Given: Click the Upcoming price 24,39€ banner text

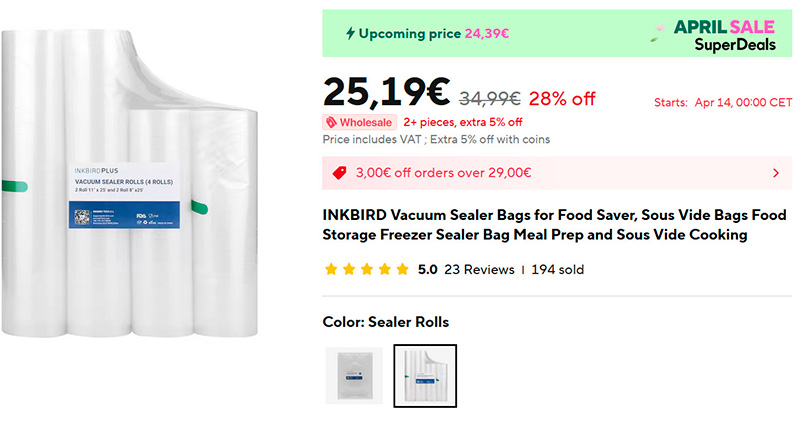Looking at the screenshot, I should tap(434, 33).
